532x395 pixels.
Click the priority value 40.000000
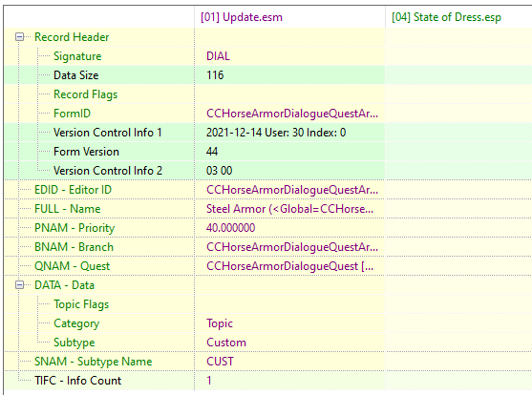(x=230, y=228)
